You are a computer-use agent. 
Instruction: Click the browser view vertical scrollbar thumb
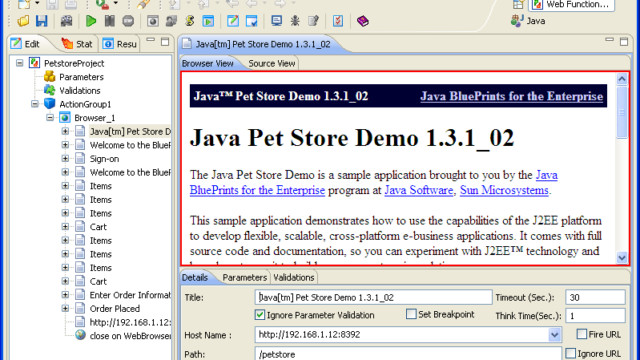[622, 113]
